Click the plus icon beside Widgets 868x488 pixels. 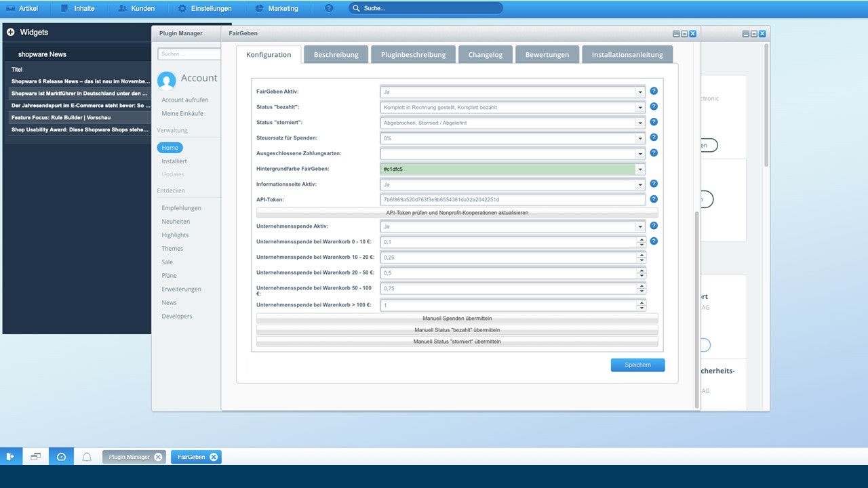[x=11, y=32]
